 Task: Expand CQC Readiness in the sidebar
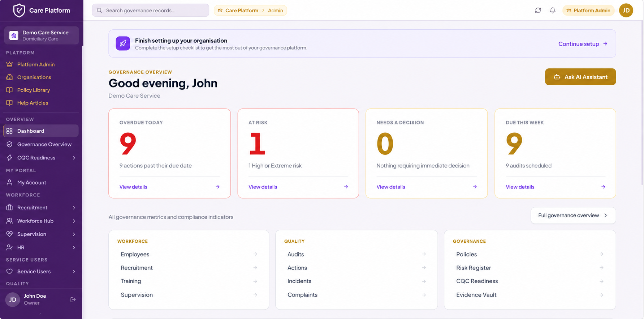tap(74, 158)
